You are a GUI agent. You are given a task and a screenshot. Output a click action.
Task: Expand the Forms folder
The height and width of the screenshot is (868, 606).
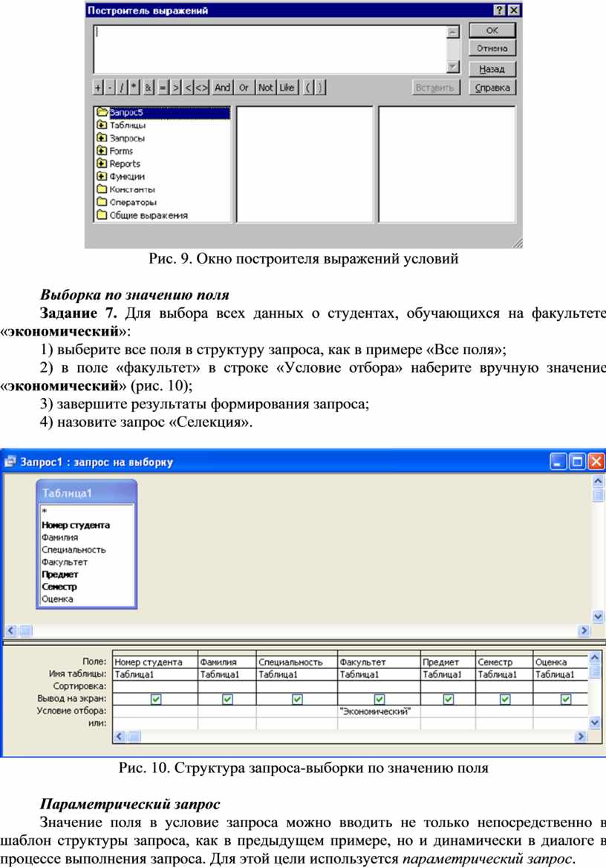pos(102,151)
